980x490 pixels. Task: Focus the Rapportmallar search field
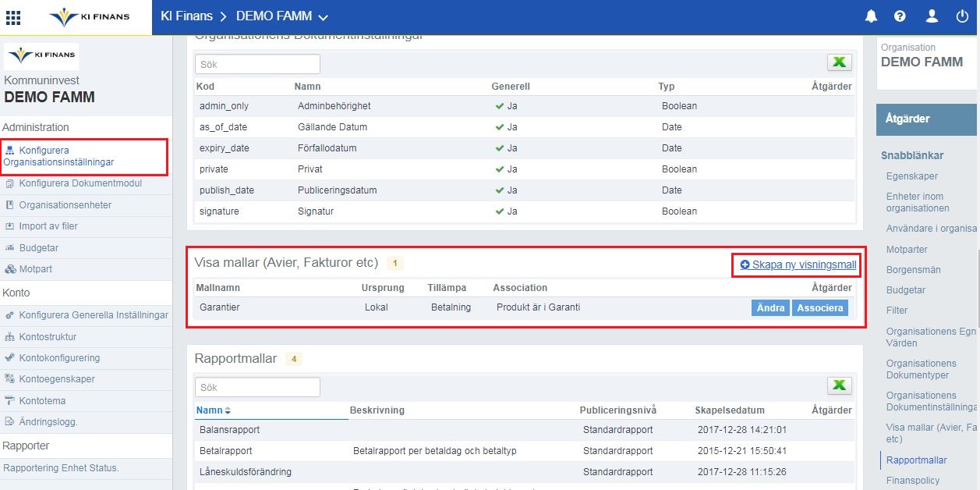pos(257,387)
